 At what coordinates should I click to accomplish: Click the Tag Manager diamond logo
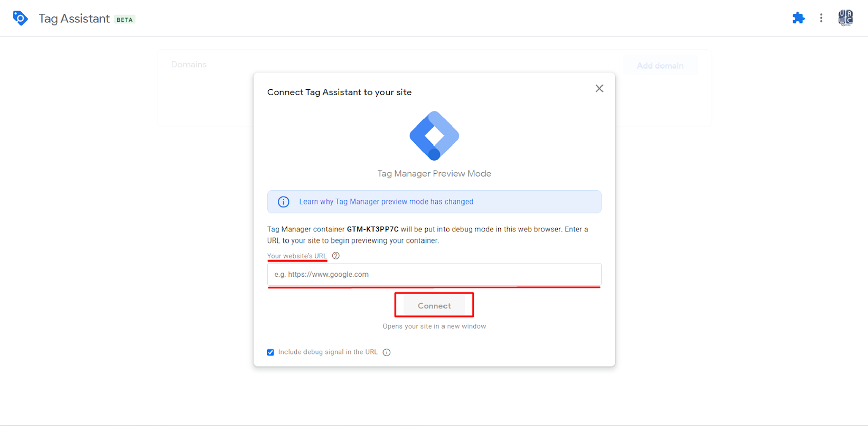tap(434, 136)
